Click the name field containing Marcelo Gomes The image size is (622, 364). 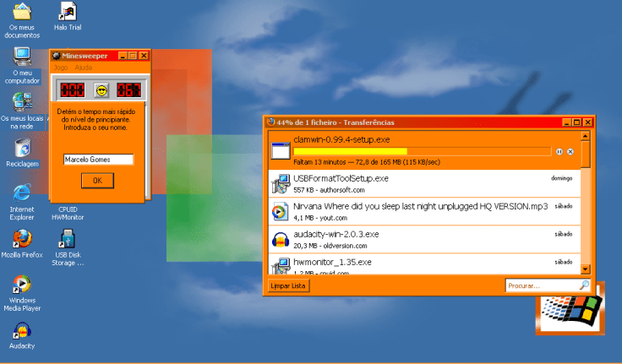[x=98, y=160]
